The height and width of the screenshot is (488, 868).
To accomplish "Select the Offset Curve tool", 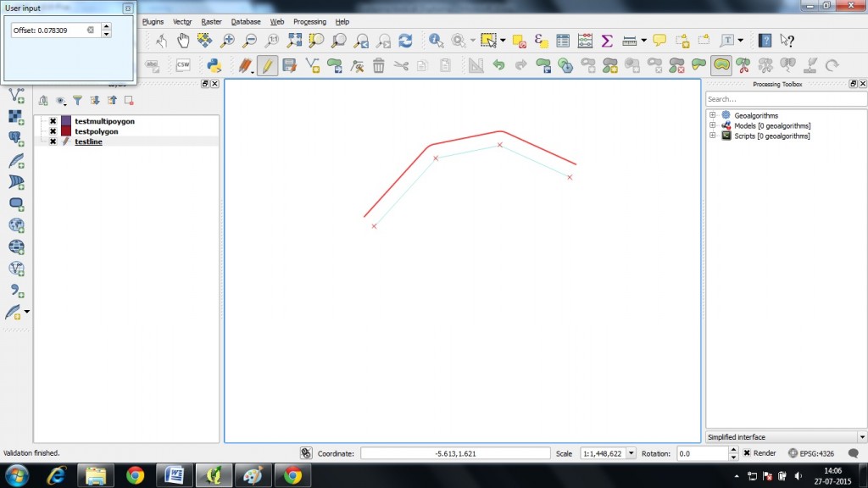I will pos(720,65).
